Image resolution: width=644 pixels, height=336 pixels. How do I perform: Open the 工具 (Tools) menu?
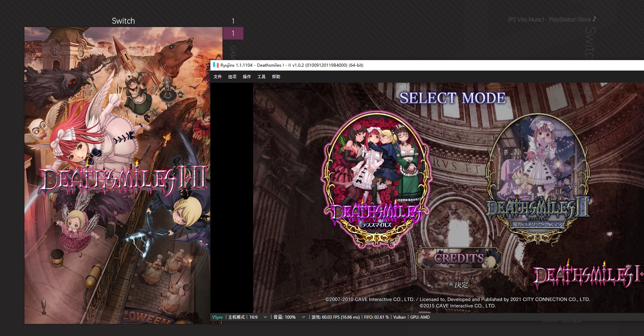pyautogui.click(x=261, y=77)
